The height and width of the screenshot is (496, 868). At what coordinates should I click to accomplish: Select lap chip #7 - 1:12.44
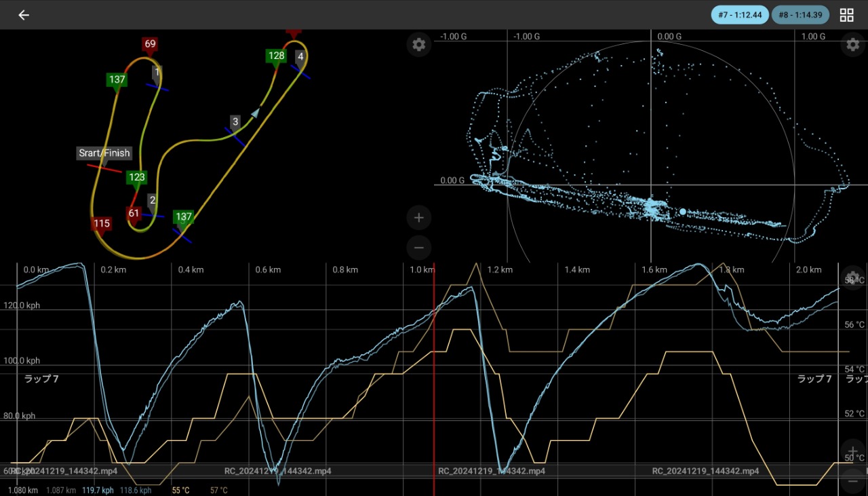click(740, 15)
